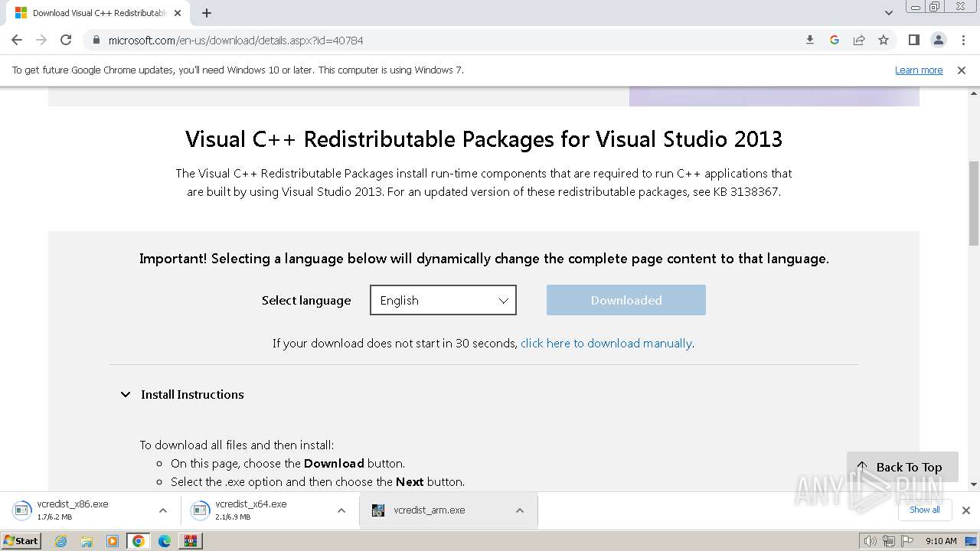Image resolution: width=980 pixels, height=551 pixels.
Task: Select the Download Visual C++ Redistributable tab
Action: click(x=96, y=13)
